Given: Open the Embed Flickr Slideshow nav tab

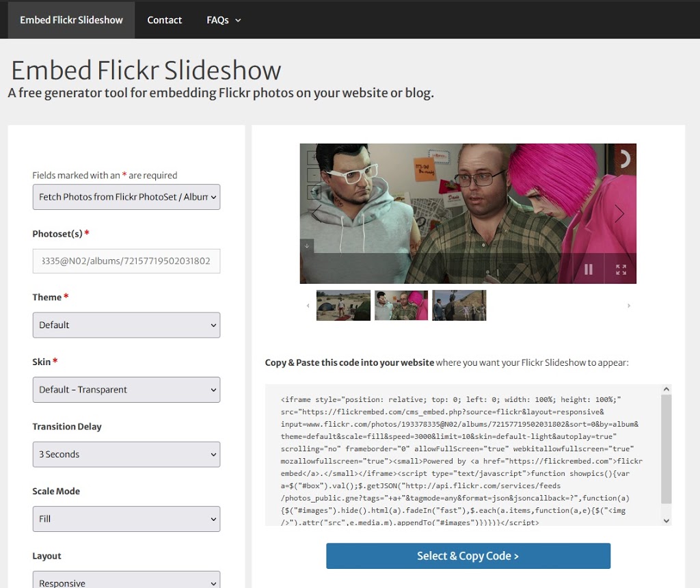Looking at the screenshot, I should point(71,20).
